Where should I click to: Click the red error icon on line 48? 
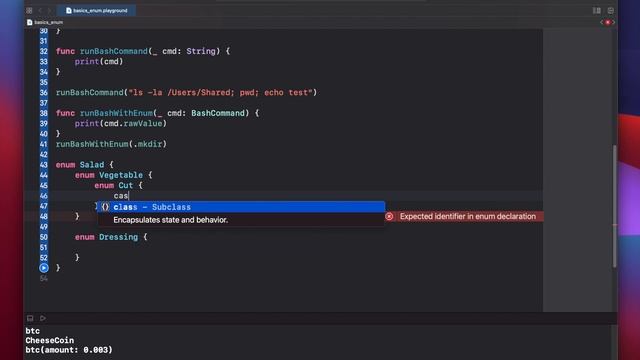(389, 216)
